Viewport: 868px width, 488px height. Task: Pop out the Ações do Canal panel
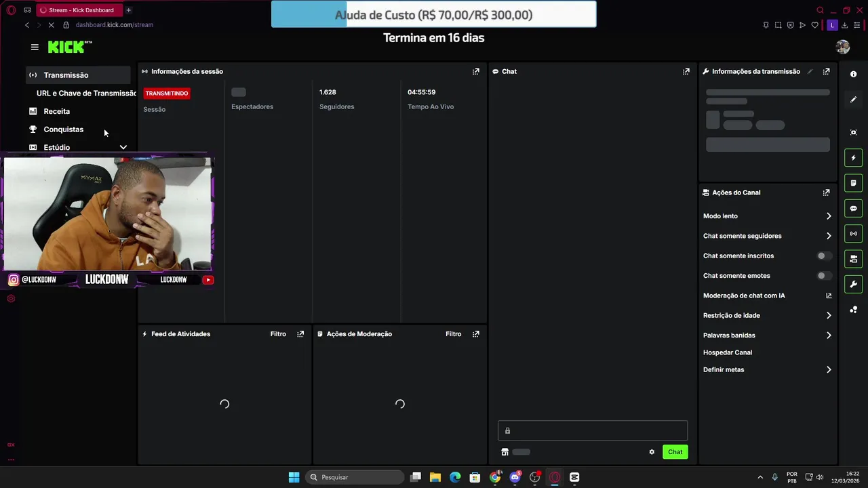pos(826,192)
